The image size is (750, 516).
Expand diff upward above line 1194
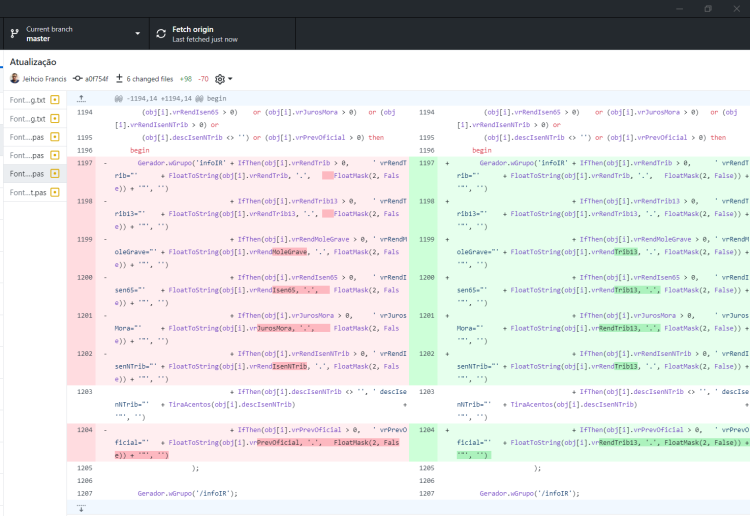[81, 99]
